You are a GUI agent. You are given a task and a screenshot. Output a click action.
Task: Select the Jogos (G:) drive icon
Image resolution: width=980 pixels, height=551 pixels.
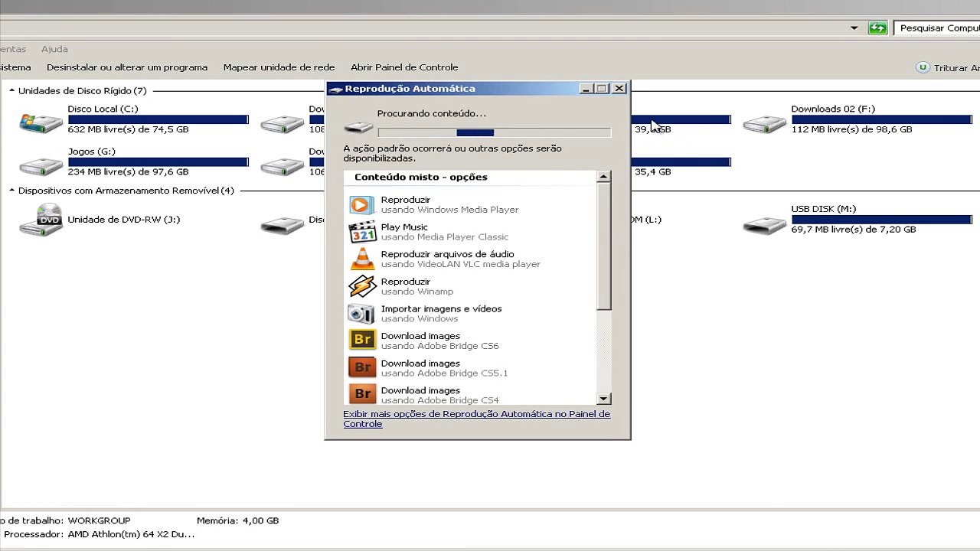(41, 165)
